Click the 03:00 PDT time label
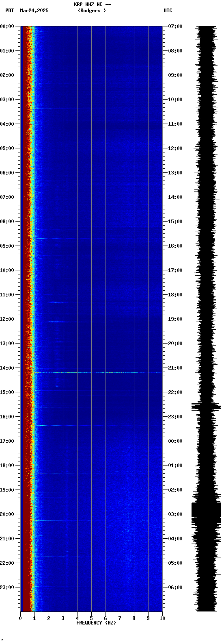Viewport: 224px width, 644px height. 7,100
